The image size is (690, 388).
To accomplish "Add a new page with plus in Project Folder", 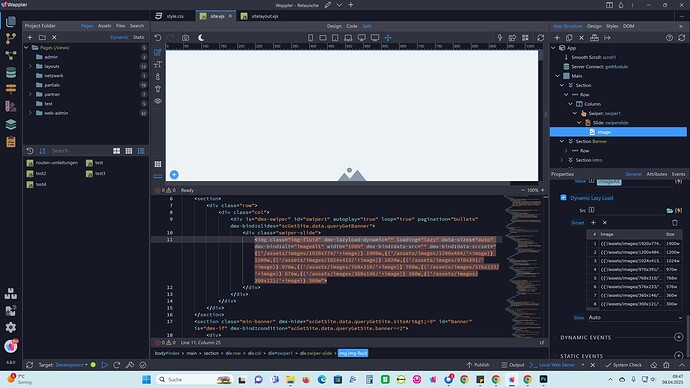I will [29, 37].
